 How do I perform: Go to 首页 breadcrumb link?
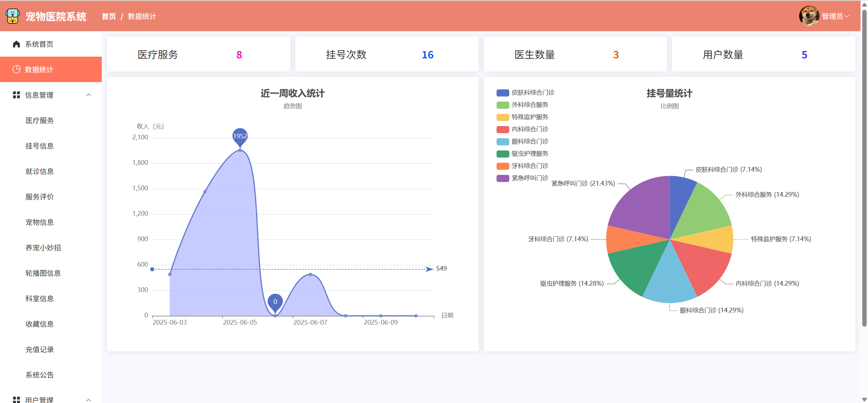pyautogui.click(x=108, y=16)
